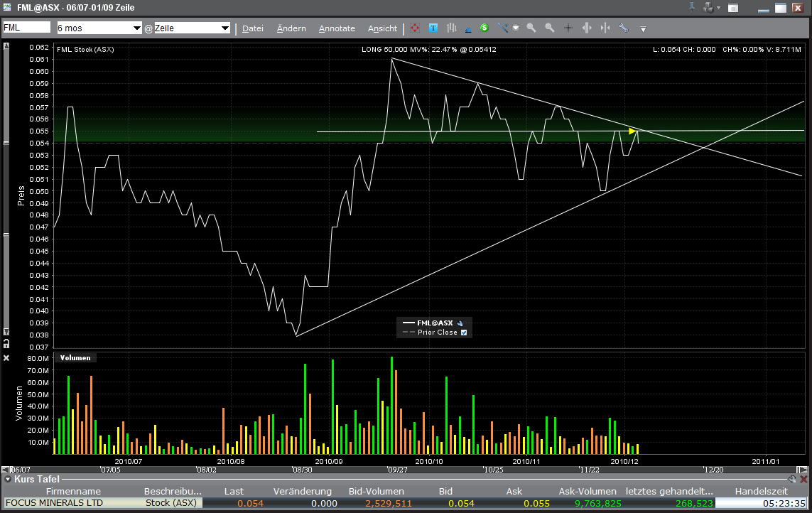Click the Firmenname column header

(74, 491)
